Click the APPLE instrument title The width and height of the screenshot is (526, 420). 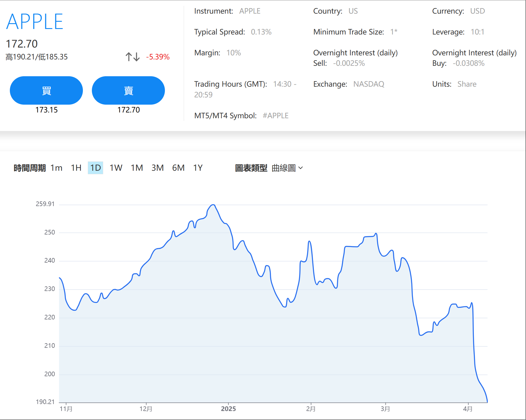point(35,22)
